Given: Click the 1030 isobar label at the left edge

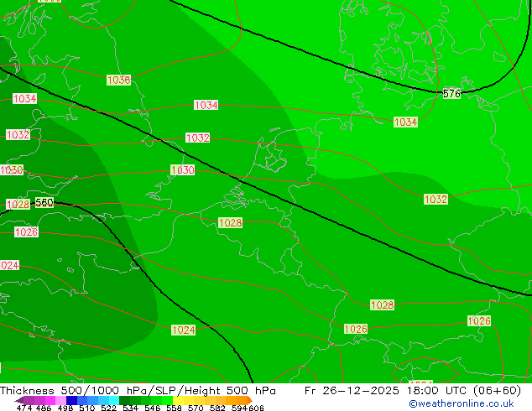Looking at the screenshot, I should click(12, 170).
